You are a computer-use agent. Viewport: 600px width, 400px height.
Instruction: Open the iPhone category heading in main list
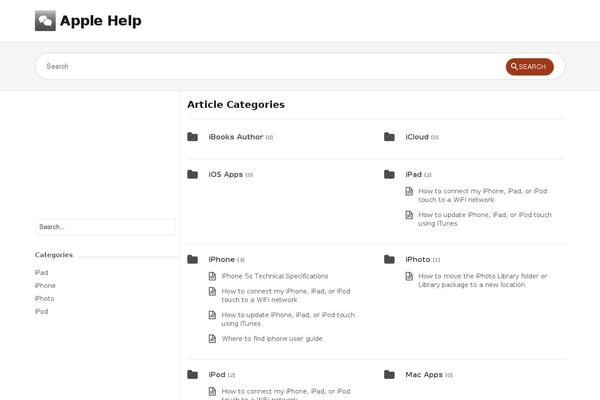[222, 260]
